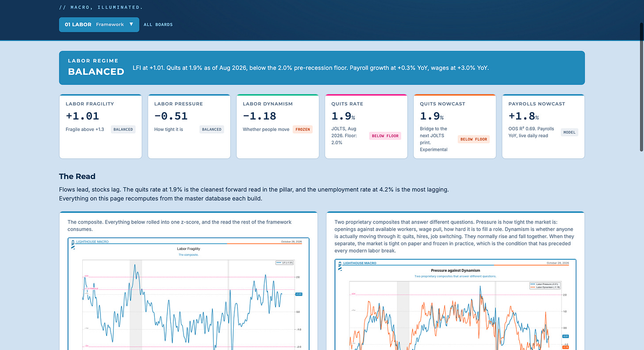The width and height of the screenshot is (644, 350).
Task: Click the "Pressure against Dynamism" chart title
Action: (456, 270)
